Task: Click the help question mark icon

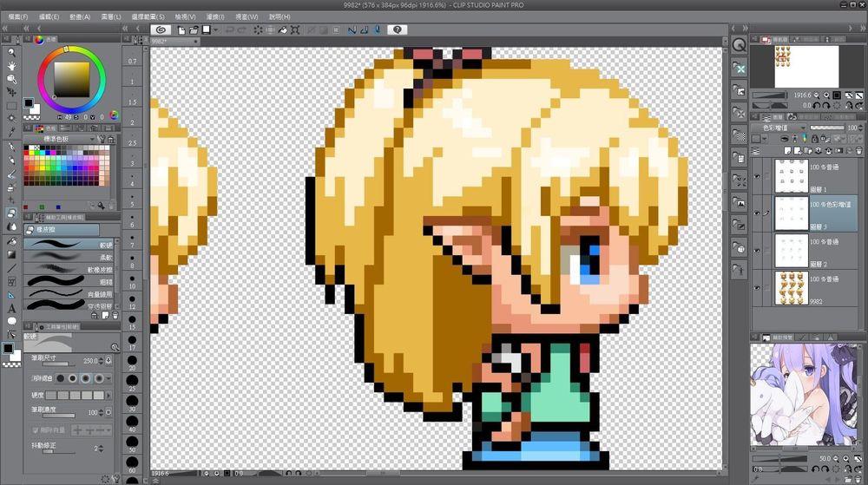Action: tap(397, 29)
